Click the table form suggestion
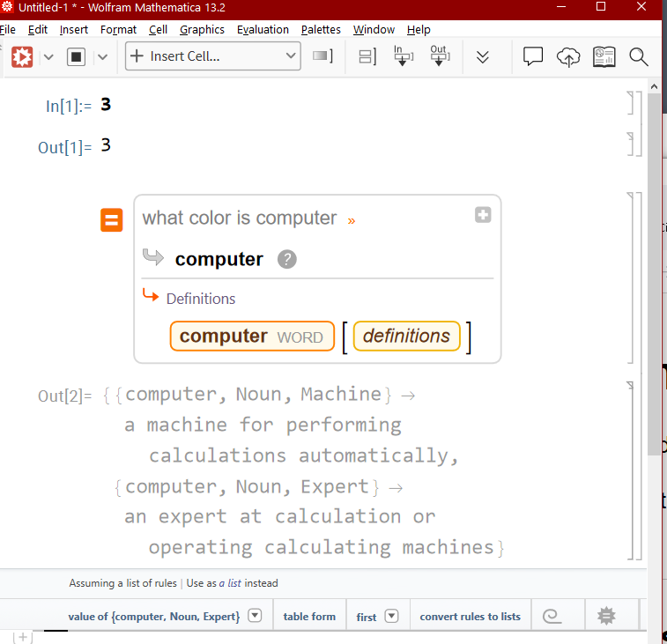This screenshot has height=644, width=667. tap(309, 617)
